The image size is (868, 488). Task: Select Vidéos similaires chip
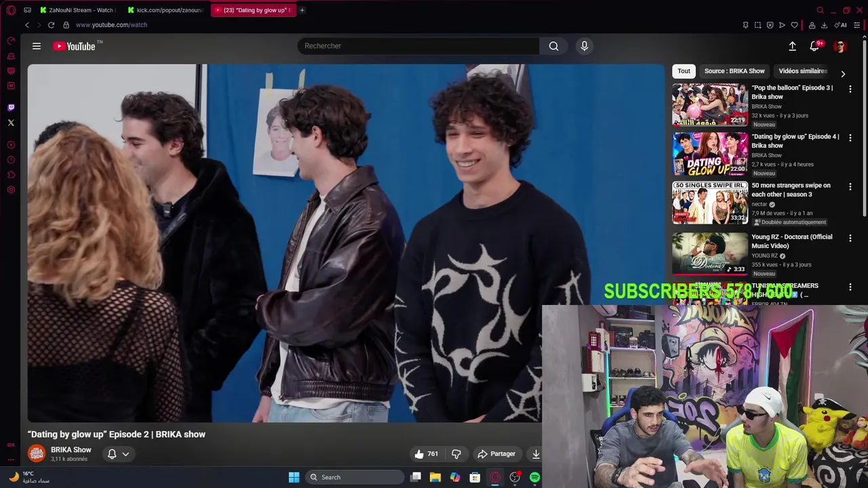tap(803, 71)
